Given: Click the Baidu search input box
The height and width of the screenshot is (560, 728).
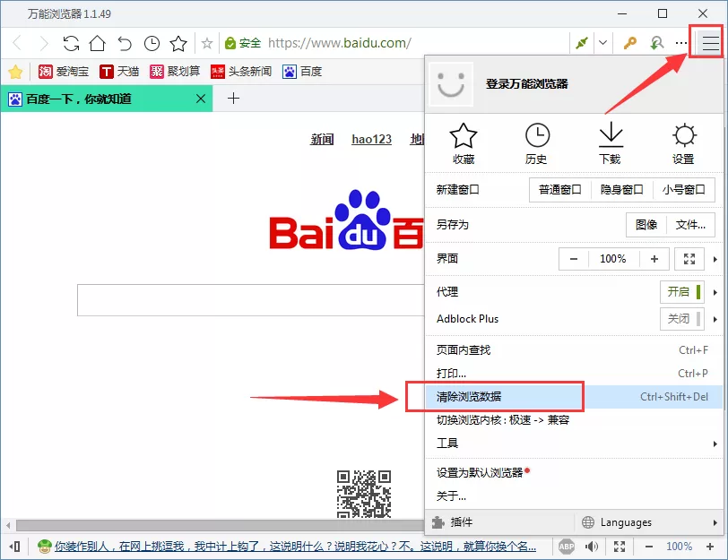Looking at the screenshot, I should (x=251, y=300).
